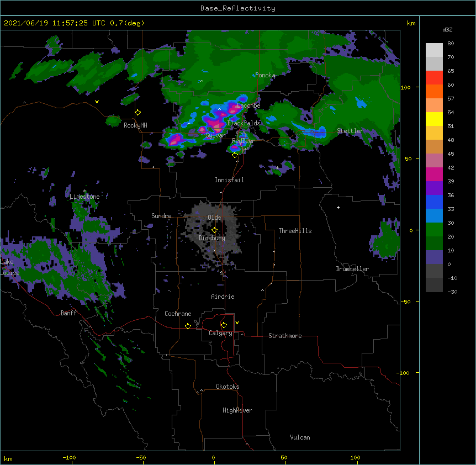This screenshot has width=476, height=465.
Task: Click the Didsbury label
Action: coord(212,238)
